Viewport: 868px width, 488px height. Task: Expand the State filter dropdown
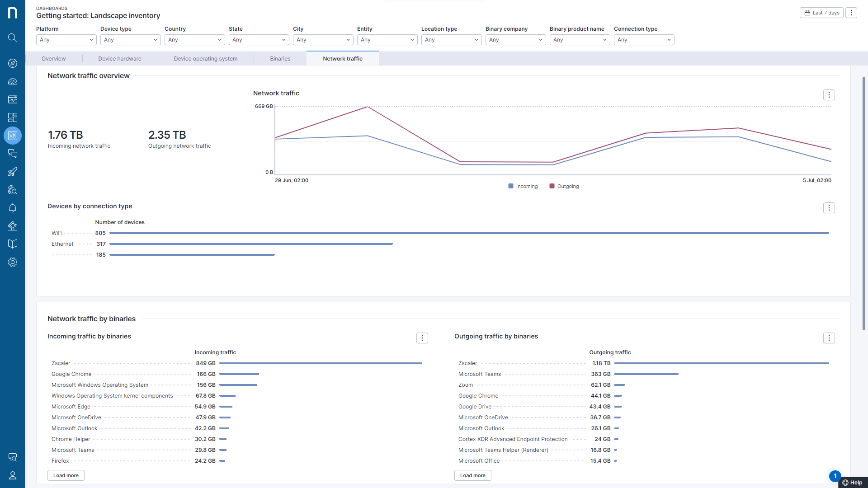[259, 40]
